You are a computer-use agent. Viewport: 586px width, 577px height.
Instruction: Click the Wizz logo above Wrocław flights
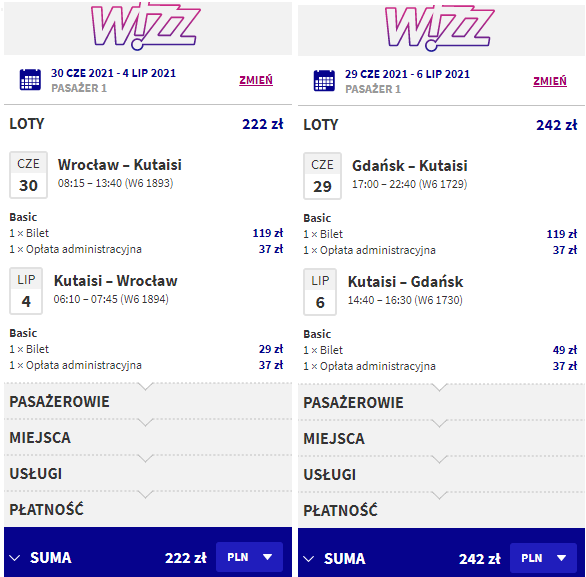[x=146, y=26]
